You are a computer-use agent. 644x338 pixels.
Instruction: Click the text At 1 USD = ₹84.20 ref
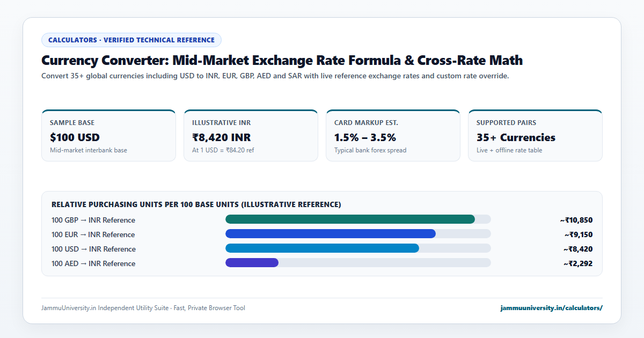click(x=223, y=150)
